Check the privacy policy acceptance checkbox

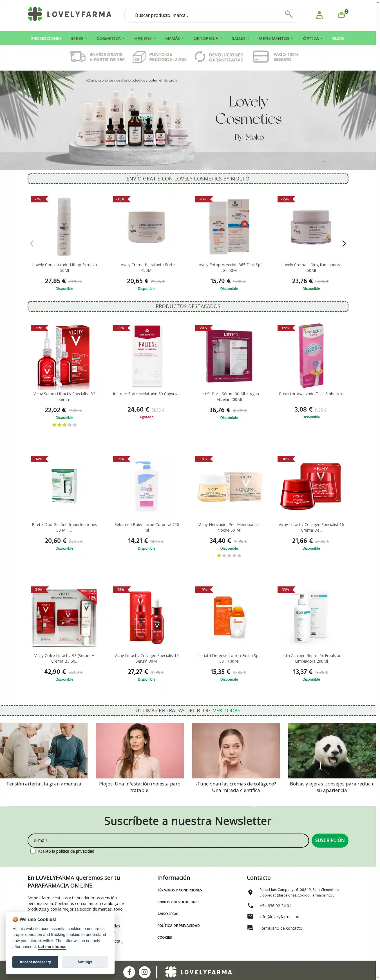point(33,851)
